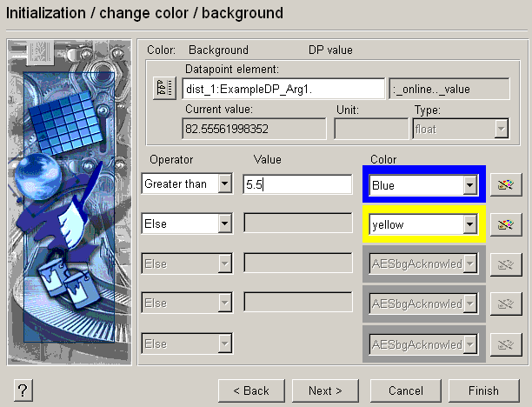This screenshot has width=532, height=407.
Task: Open the yellow color dropdown list
Action: (469, 224)
